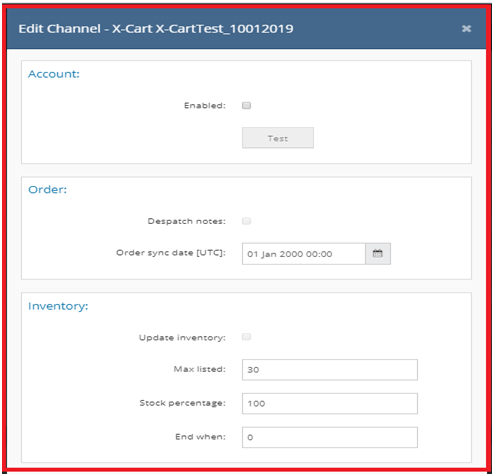Click the Stock percentage: label
494x476 pixels.
coord(182,403)
